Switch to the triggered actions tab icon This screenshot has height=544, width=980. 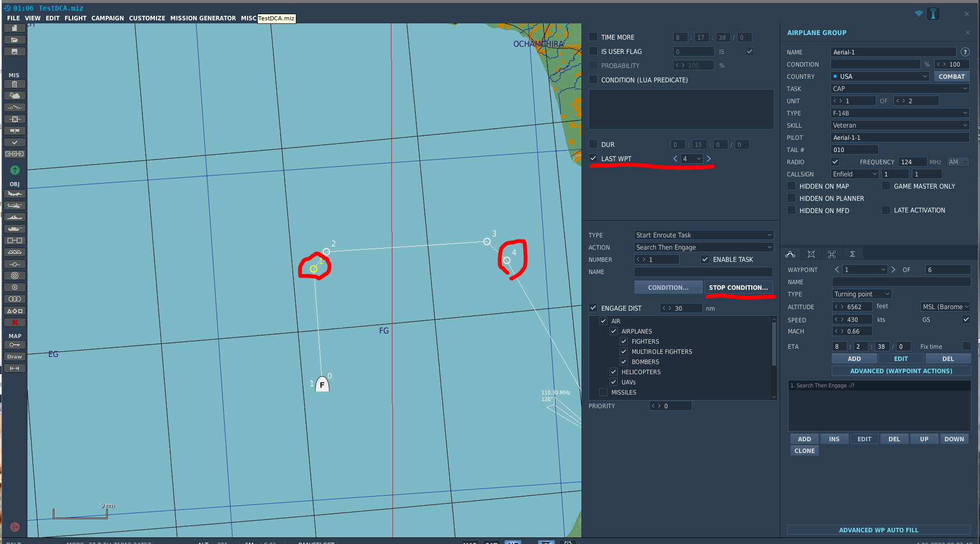pos(832,254)
